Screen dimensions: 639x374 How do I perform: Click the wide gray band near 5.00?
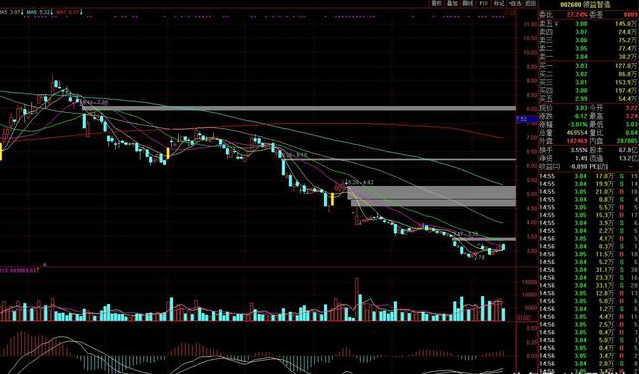tap(432, 196)
